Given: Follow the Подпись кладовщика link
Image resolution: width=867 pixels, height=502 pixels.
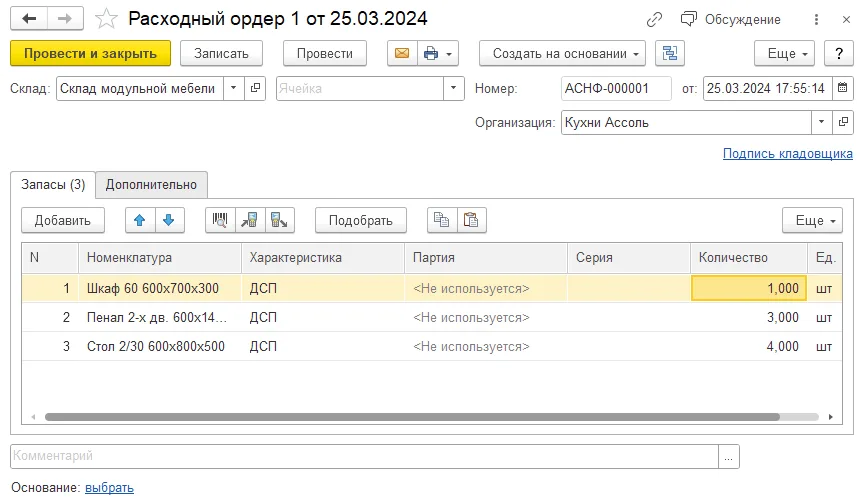Looking at the screenshot, I should coord(787,154).
